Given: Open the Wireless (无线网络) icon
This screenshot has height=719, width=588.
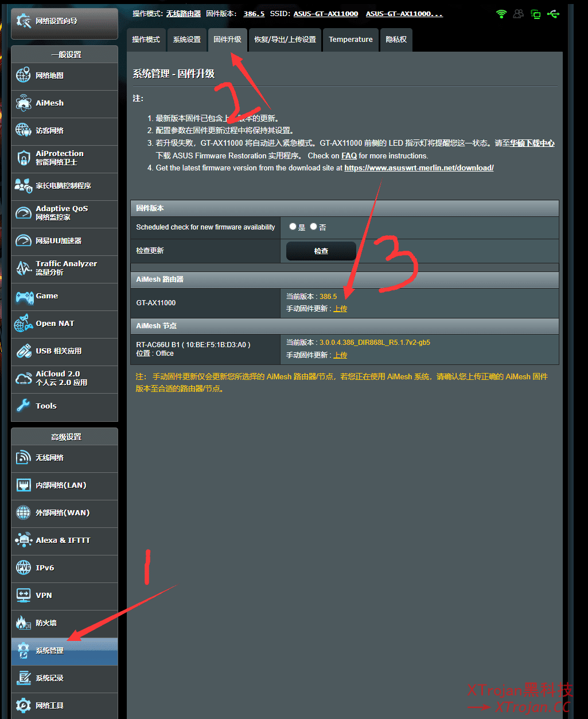Looking at the screenshot, I should [x=24, y=457].
